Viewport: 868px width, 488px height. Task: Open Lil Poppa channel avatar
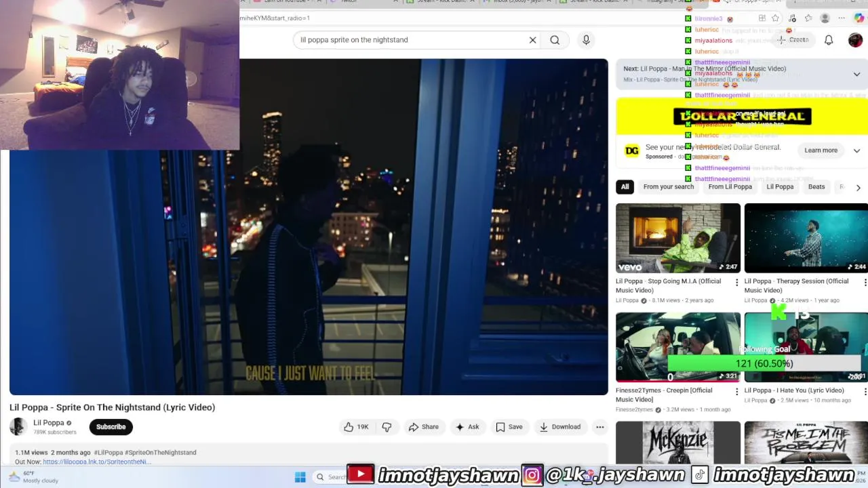18,426
